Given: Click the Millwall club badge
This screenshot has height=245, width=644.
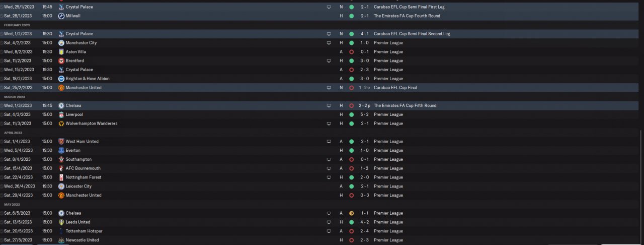Looking at the screenshot, I should click(61, 16).
